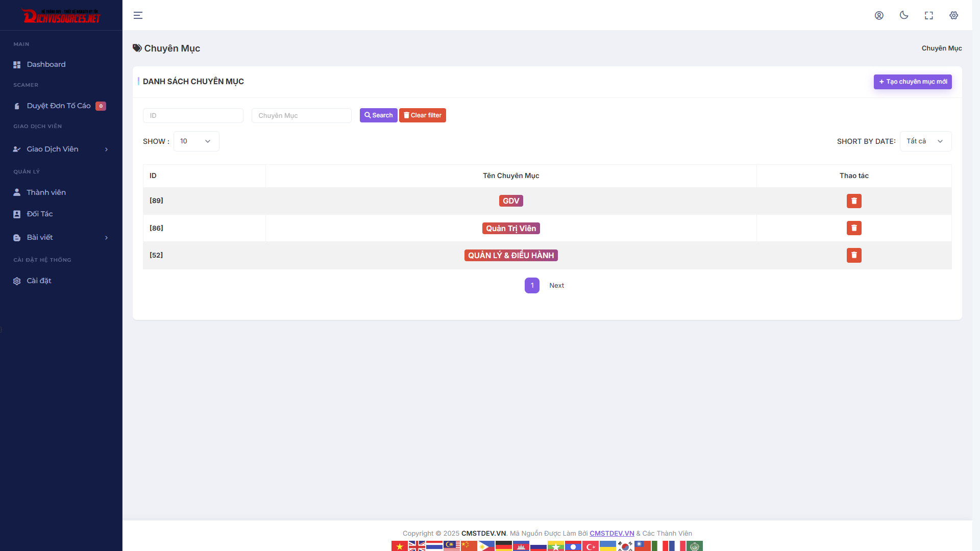Select the Korean flag language icon
The height and width of the screenshot is (551, 980).
[x=625, y=546]
